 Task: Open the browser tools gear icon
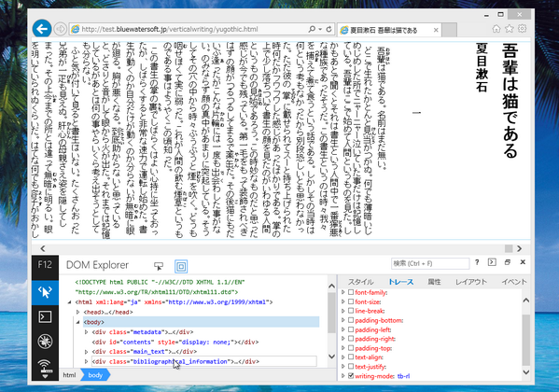[523, 29]
